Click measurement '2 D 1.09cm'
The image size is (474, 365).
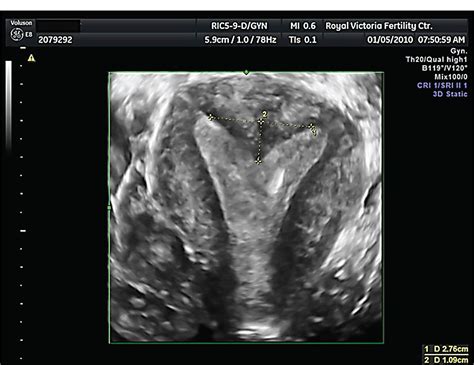446,360
